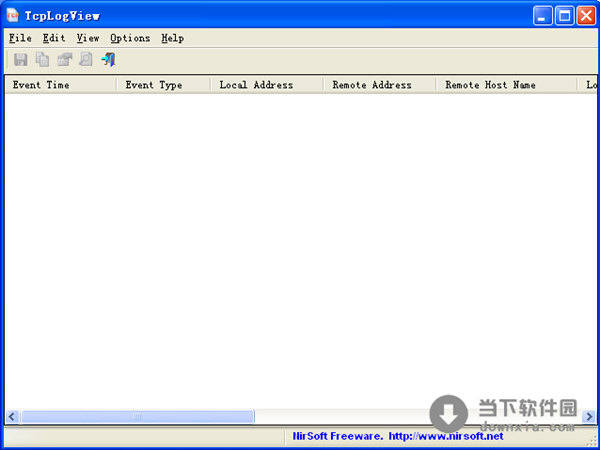Click the Copy Selected Items toolbar icon
The width and height of the screenshot is (600, 450).
pyautogui.click(x=42, y=60)
